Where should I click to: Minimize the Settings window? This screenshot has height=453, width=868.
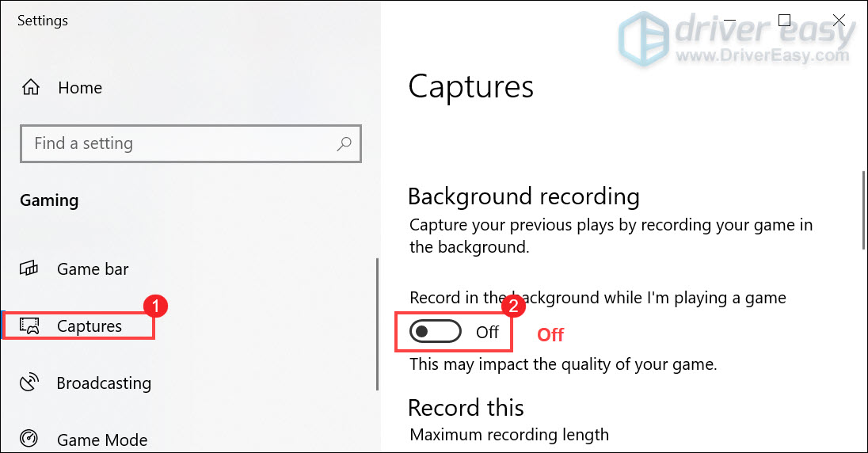tap(729, 21)
